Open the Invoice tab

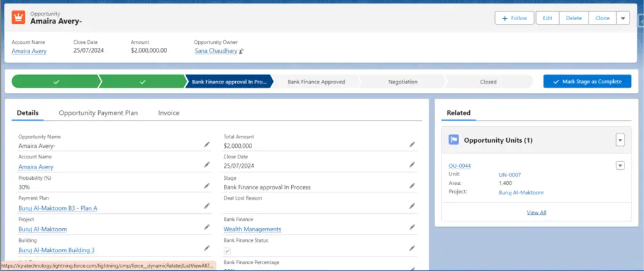[x=169, y=113]
